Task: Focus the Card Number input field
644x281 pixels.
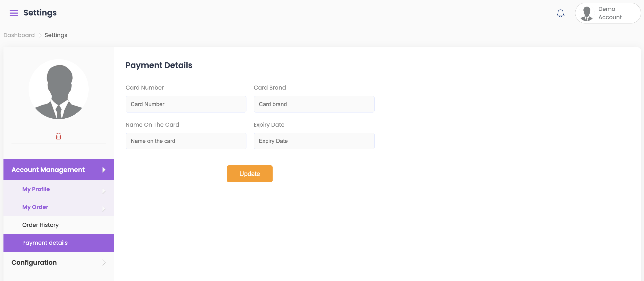Action: pos(186,104)
